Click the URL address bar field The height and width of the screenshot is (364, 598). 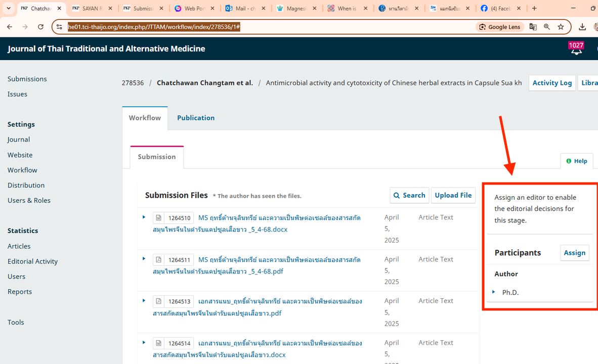click(x=268, y=27)
